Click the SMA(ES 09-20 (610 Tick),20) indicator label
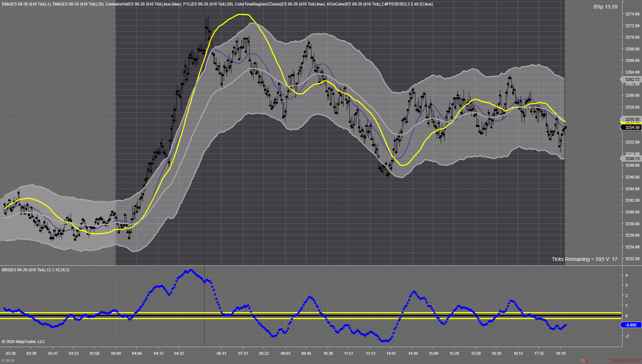642x364 pixels. [78, 4]
